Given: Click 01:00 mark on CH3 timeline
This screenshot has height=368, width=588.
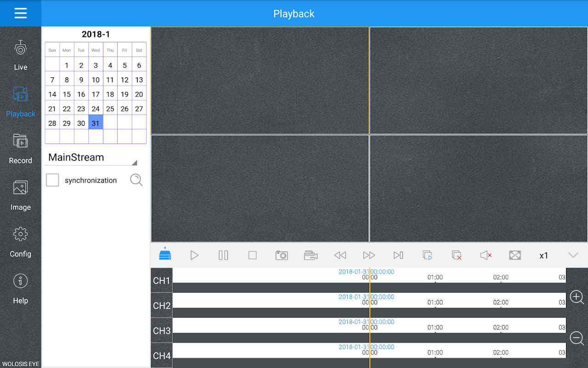Looking at the screenshot, I should coord(435,328).
